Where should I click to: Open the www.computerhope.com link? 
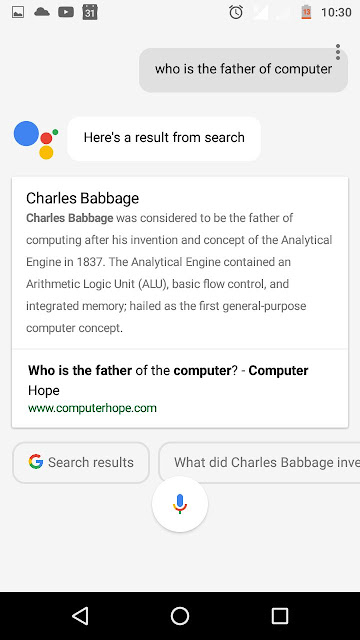pos(92,408)
